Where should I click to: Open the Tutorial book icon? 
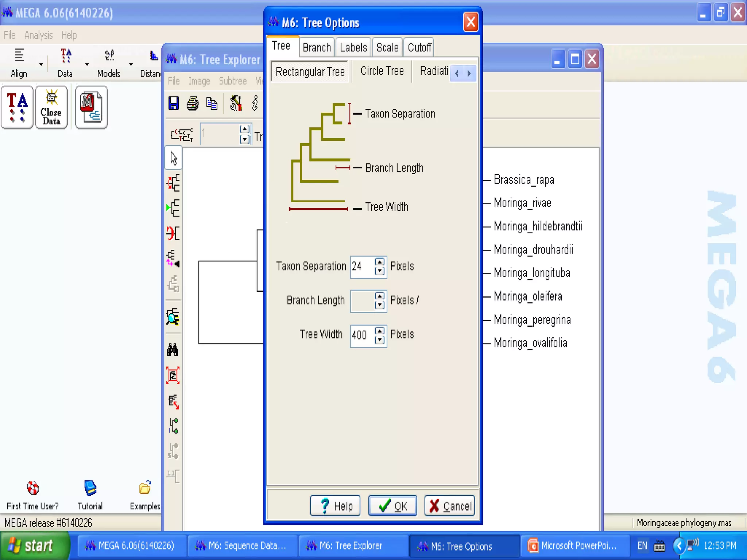pos(90,488)
